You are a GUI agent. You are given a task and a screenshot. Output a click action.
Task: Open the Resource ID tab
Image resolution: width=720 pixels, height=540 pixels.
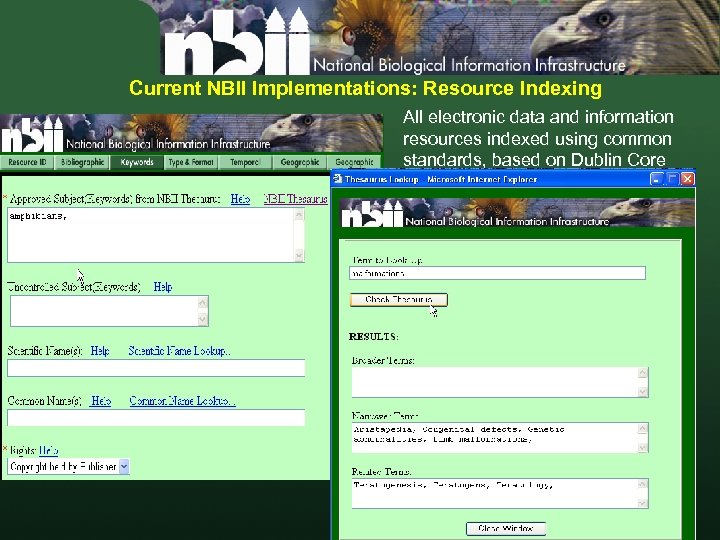[x=27, y=162]
